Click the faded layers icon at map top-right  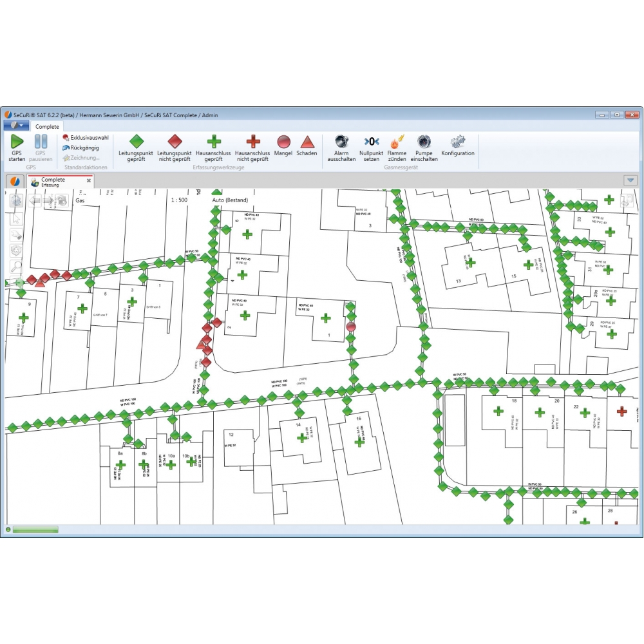coord(627,200)
